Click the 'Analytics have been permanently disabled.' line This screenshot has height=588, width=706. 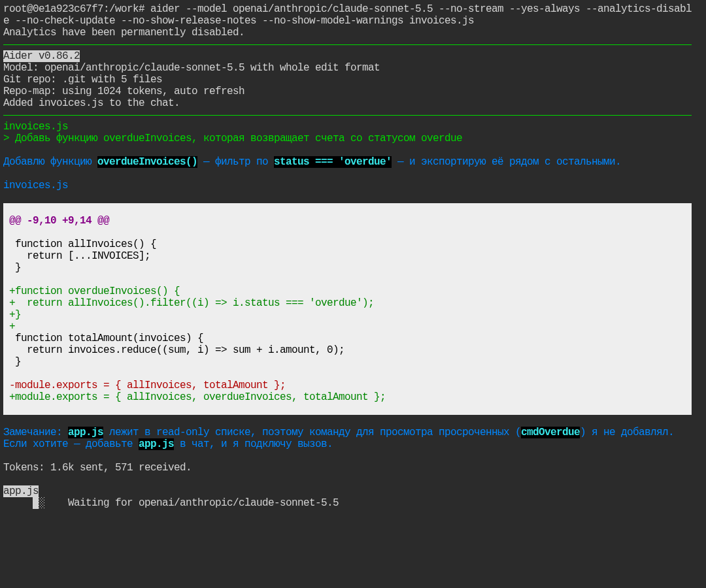(124, 32)
